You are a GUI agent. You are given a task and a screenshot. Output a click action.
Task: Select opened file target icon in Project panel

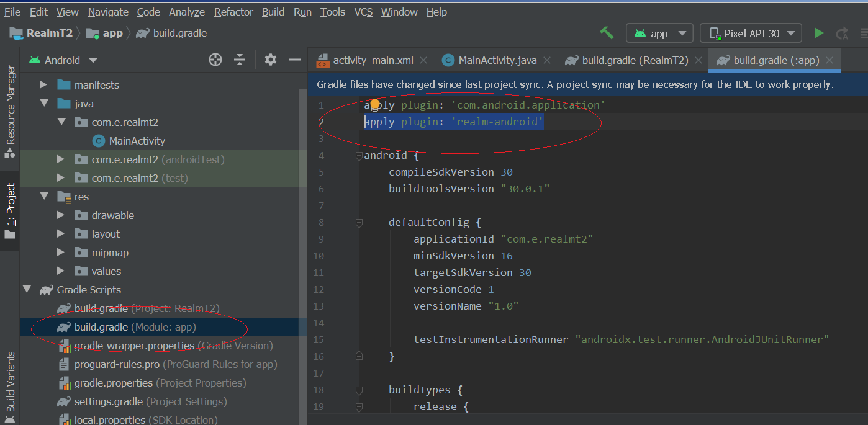point(215,60)
